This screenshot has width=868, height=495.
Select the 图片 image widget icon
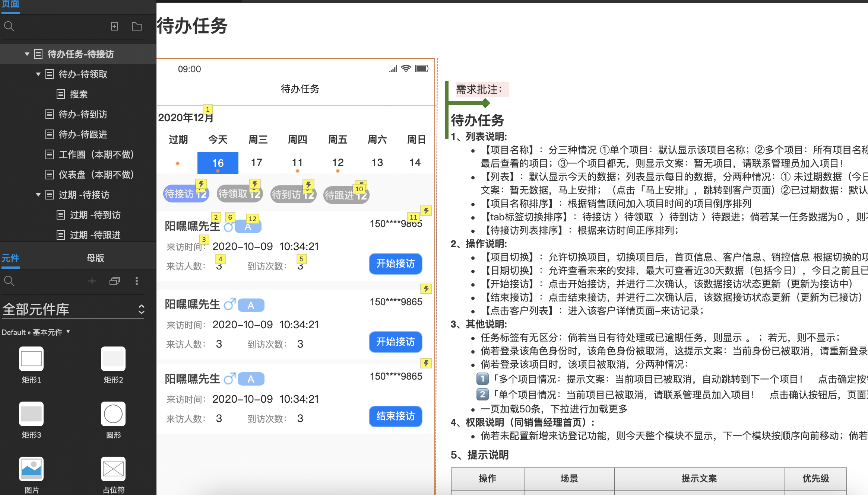click(x=31, y=469)
